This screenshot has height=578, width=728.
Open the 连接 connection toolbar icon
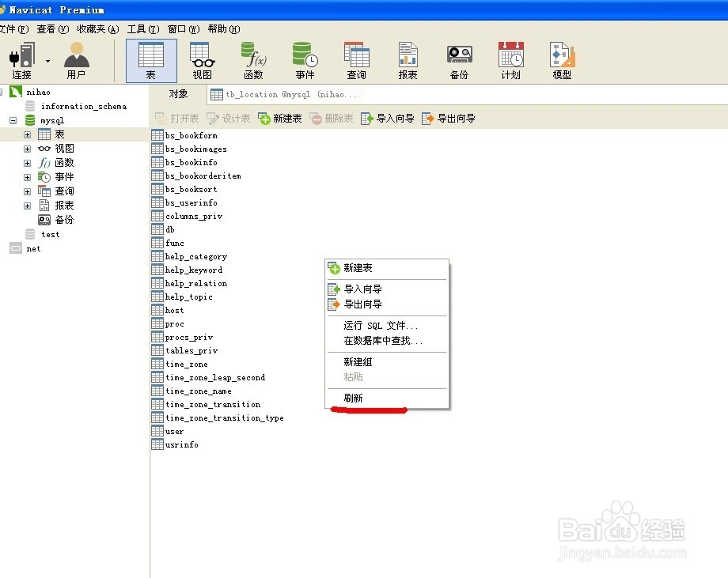(x=22, y=61)
